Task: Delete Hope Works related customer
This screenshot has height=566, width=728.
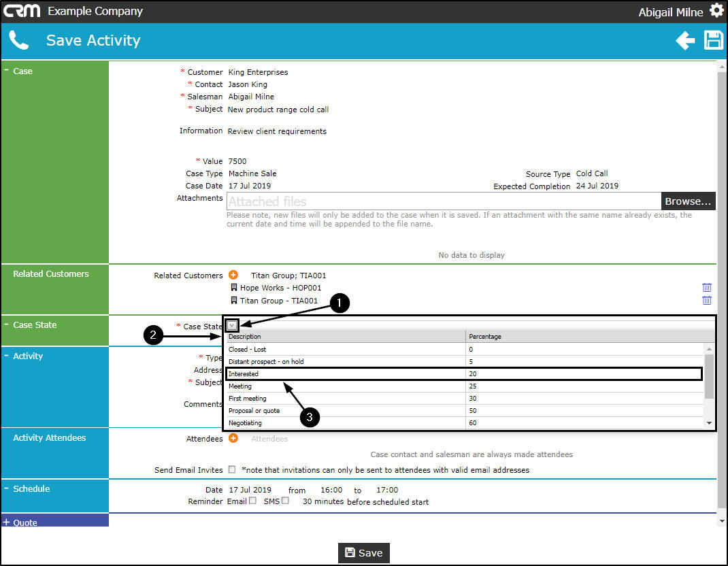Action: point(707,287)
